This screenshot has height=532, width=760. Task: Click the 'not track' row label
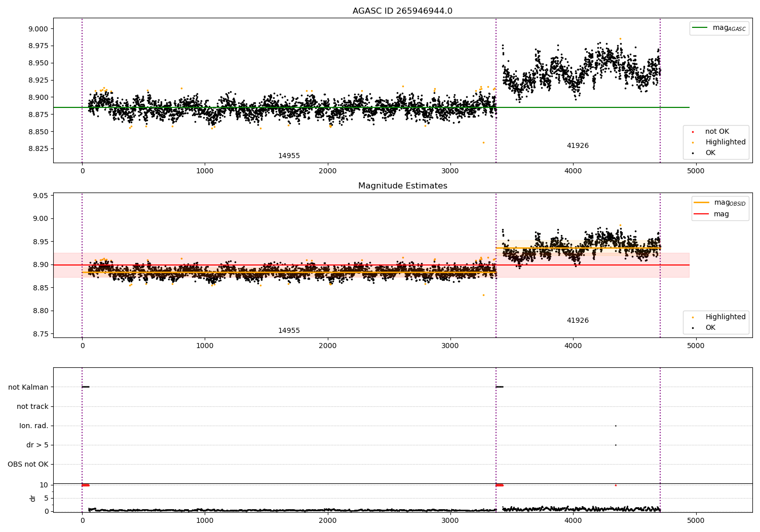[x=32, y=406]
